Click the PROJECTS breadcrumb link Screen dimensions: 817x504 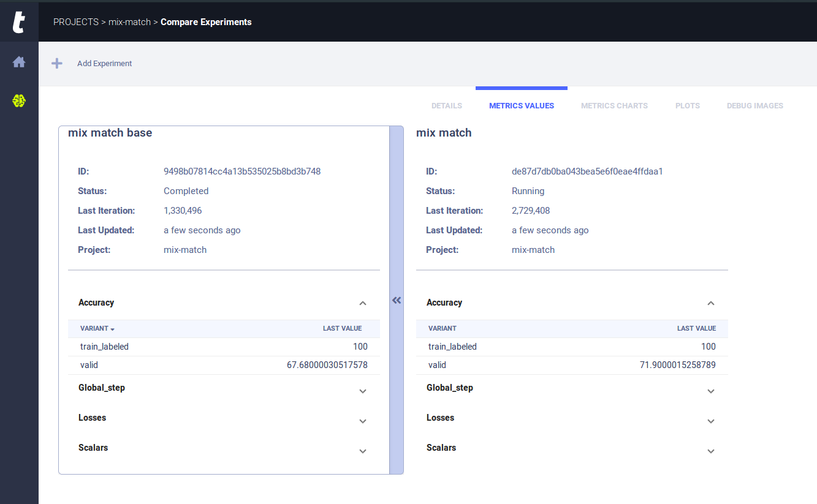click(76, 22)
